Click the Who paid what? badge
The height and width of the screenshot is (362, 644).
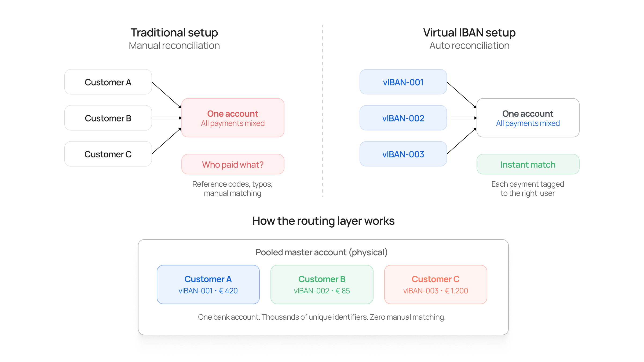232,164
